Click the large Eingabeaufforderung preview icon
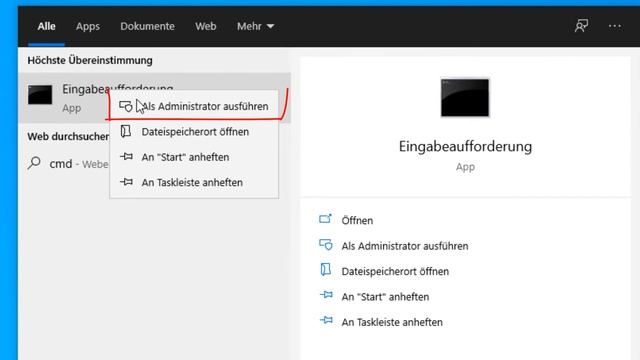 pyautogui.click(x=465, y=98)
